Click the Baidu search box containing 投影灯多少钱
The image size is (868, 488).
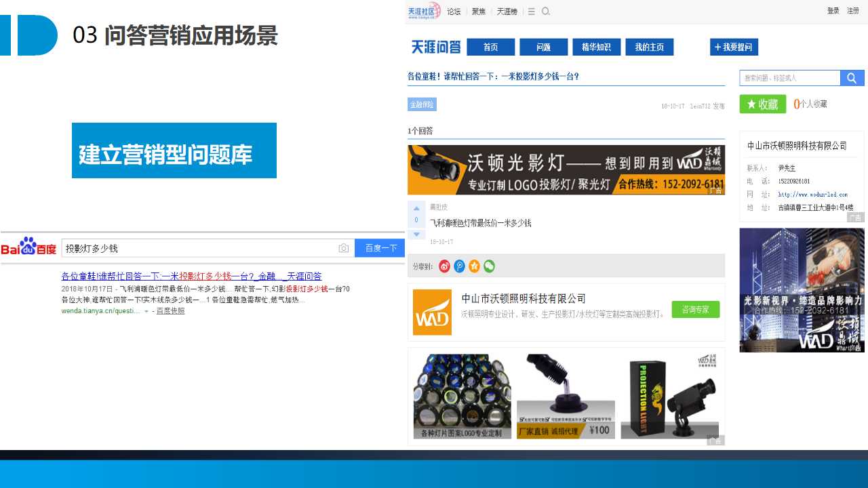[x=208, y=248]
